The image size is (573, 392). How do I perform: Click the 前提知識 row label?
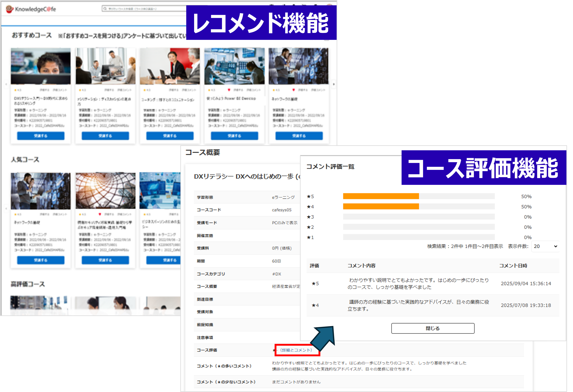205,325
